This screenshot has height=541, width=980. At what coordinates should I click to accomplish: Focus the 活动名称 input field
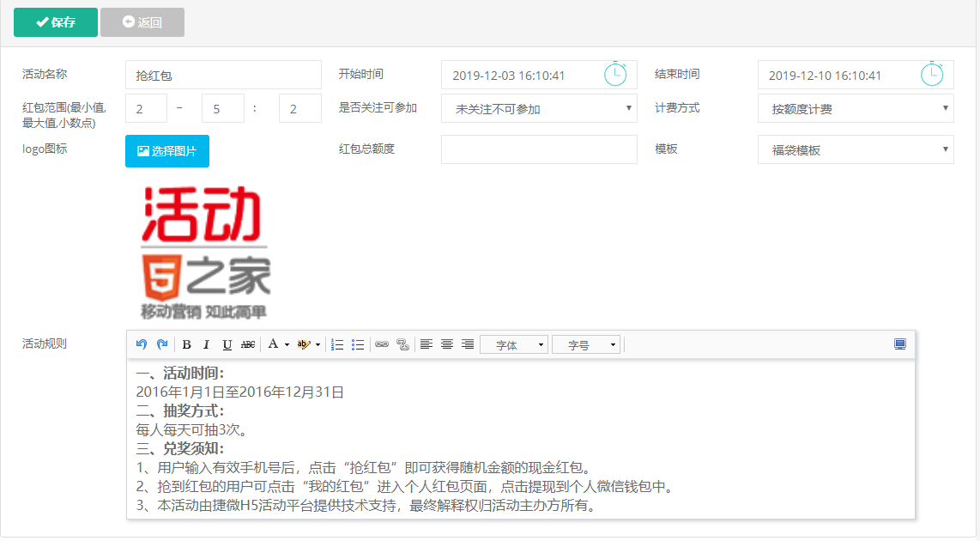(x=223, y=75)
